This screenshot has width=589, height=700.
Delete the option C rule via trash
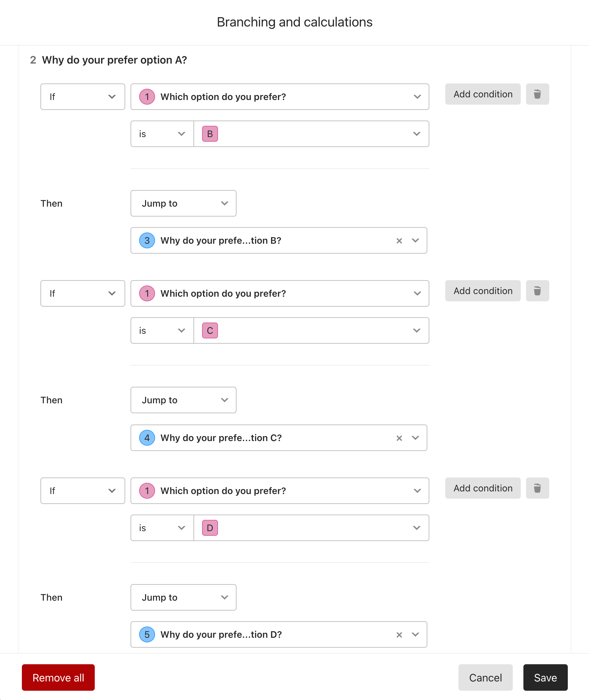pos(537,291)
